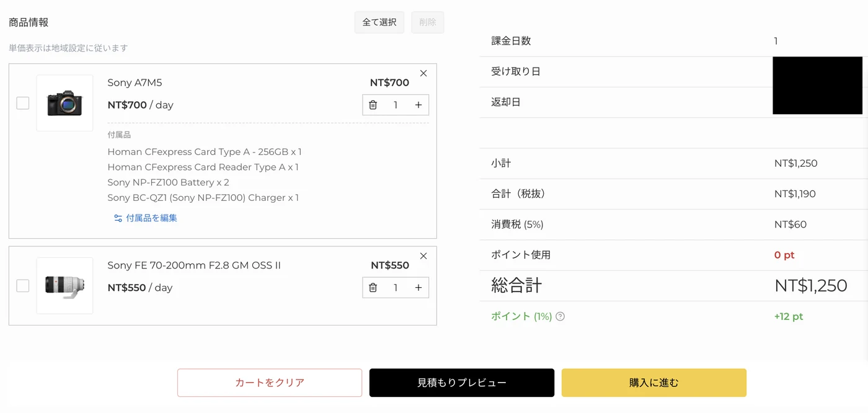The image size is (868, 413).
Task: Click the 総合計 amount NT$1,250
Action: click(811, 285)
